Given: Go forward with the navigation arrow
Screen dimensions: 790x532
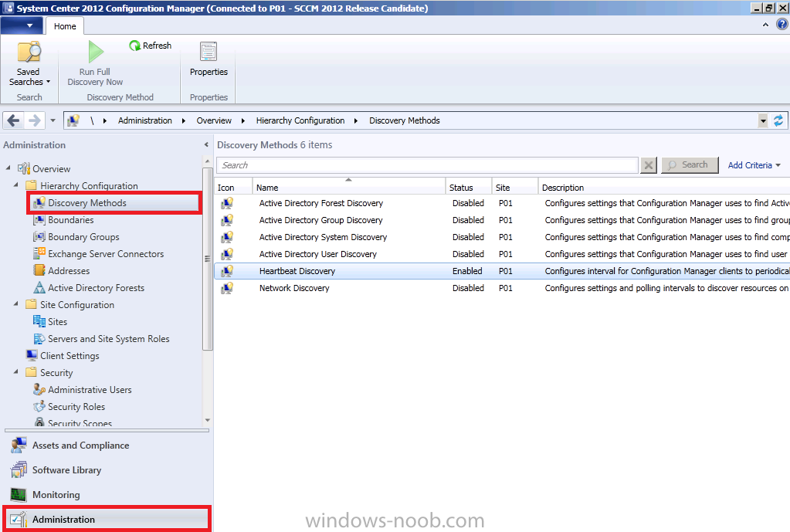Looking at the screenshot, I should coord(34,120).
